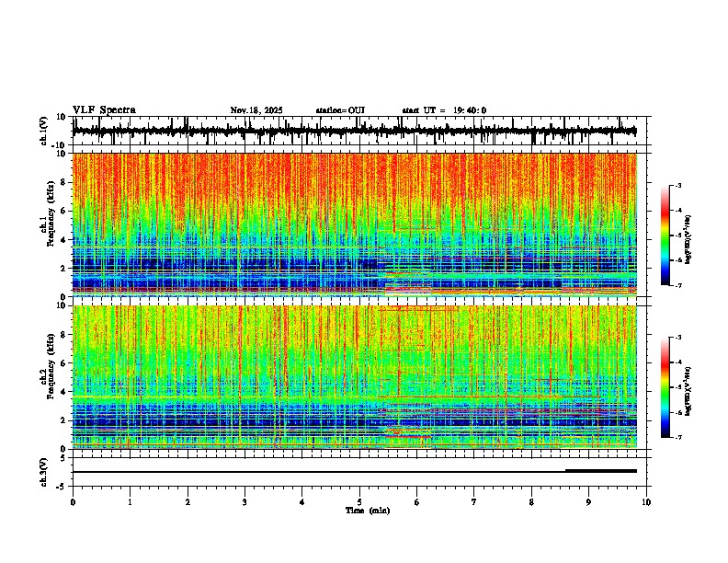Click the '6' tick on the time axis

pos(417,502)
